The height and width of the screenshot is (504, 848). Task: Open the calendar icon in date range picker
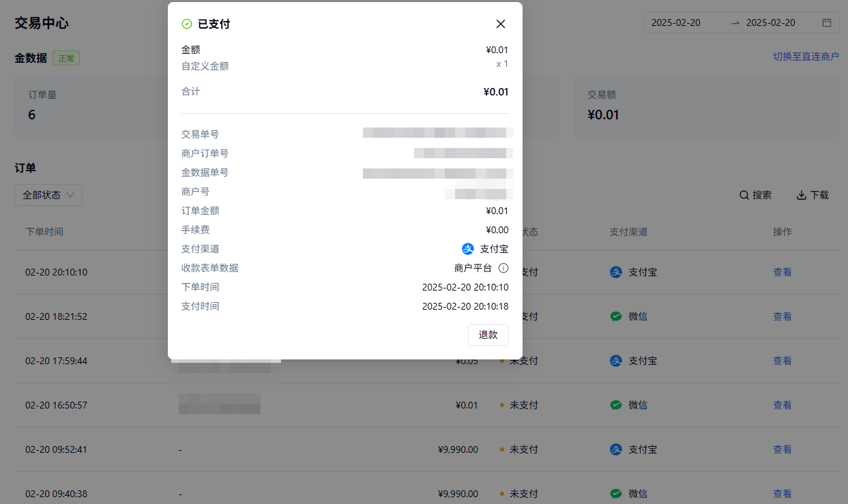(x=827, y=23)
